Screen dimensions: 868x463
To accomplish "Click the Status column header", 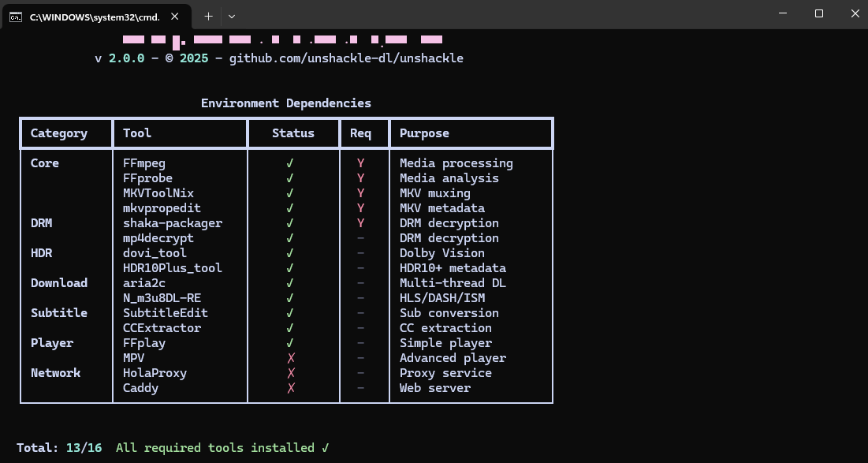I will [x=293, y=133].
